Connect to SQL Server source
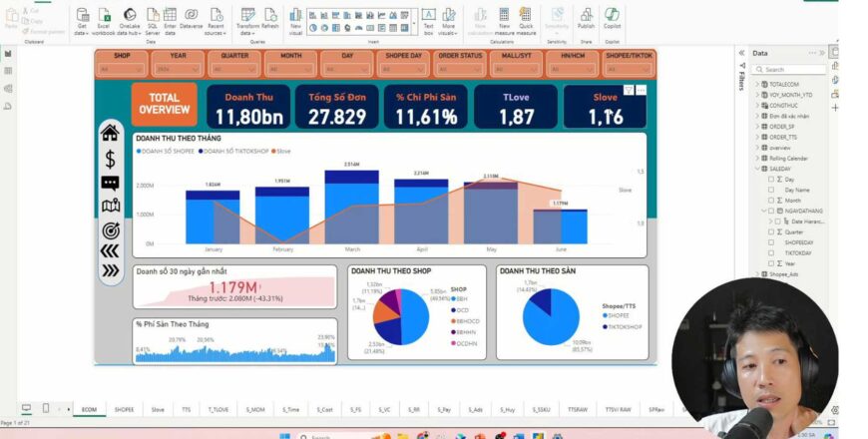Screen dimensions: 868x439 (x=153, y=22)
